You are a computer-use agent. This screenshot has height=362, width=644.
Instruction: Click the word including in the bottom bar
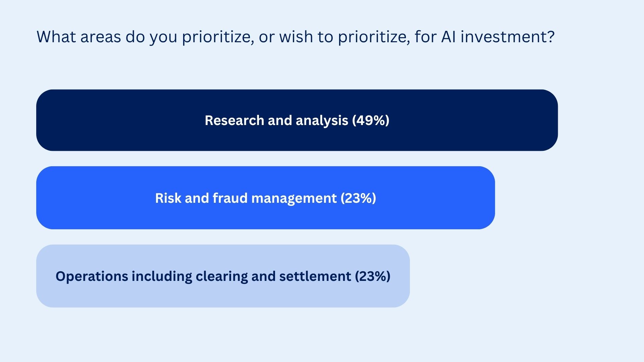[162, 277]
